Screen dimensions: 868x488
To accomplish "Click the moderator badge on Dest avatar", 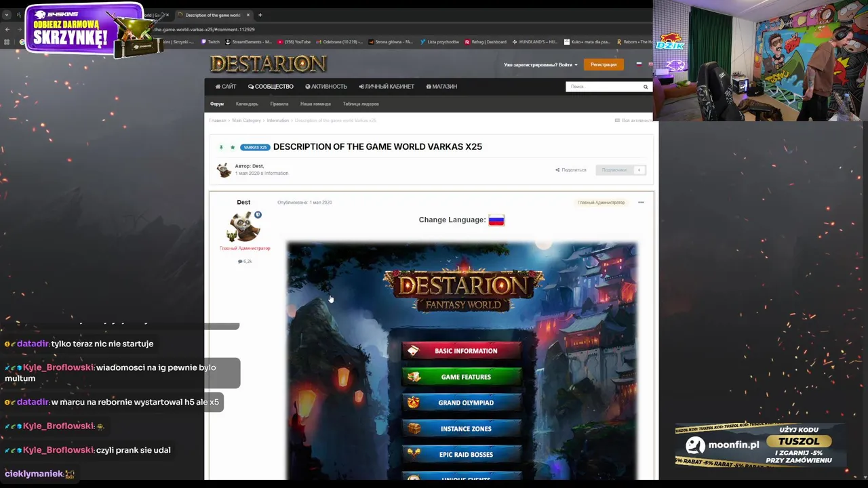I will [x=258, y=215].
